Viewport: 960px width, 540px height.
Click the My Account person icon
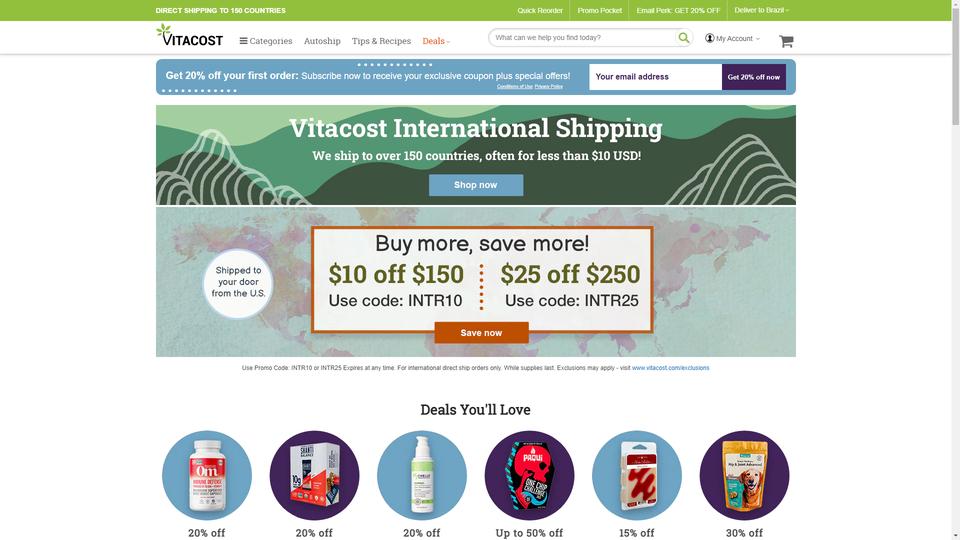709,38
